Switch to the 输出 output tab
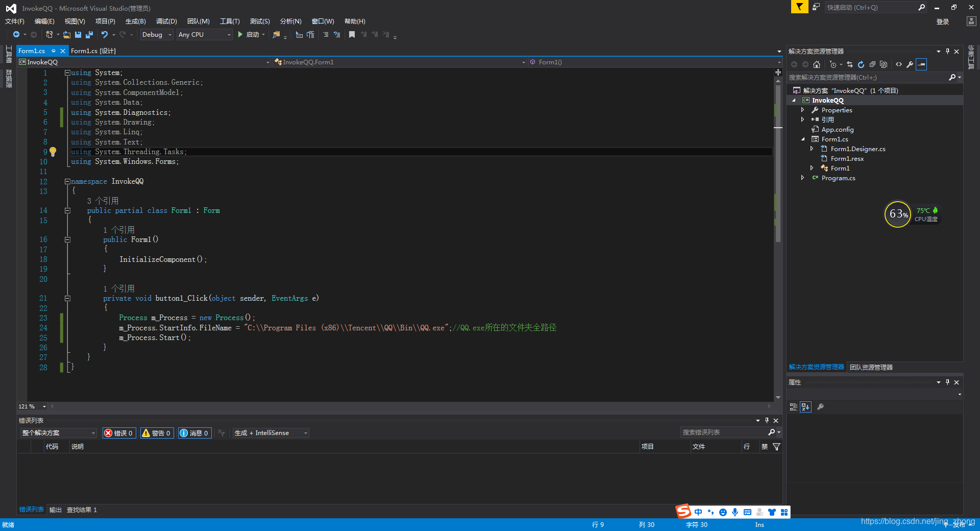 (x=55, y=510)
